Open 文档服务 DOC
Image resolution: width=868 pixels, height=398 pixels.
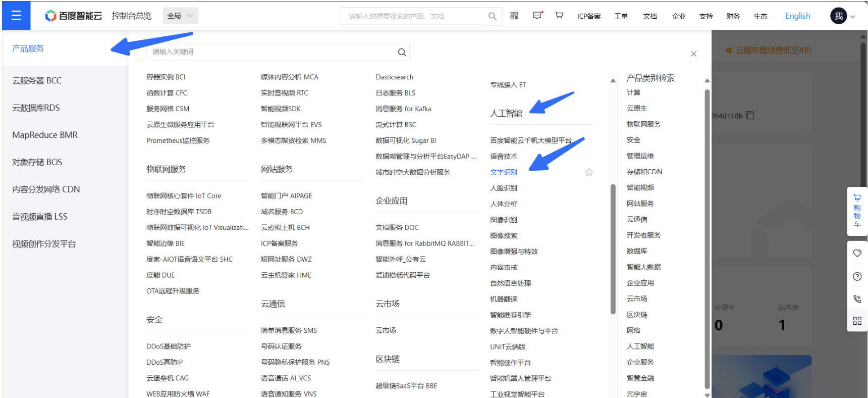[x=397, y=228]
